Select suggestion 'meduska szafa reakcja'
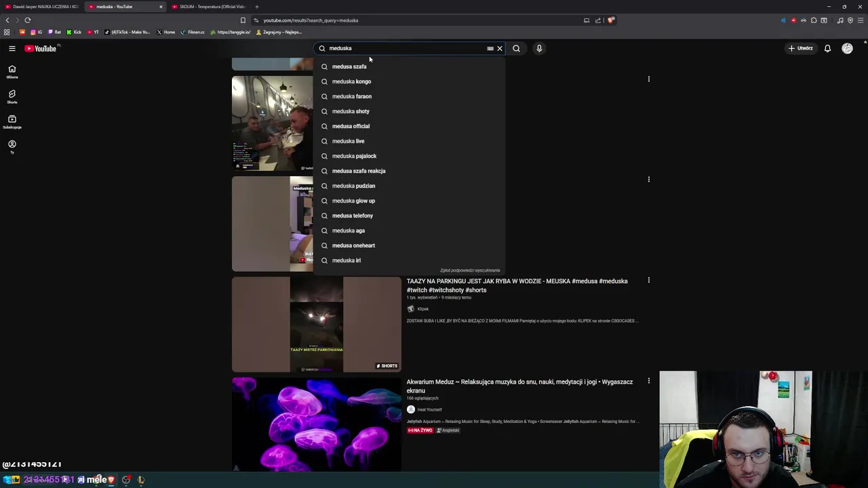868x488 pixels. pos(409,171)
